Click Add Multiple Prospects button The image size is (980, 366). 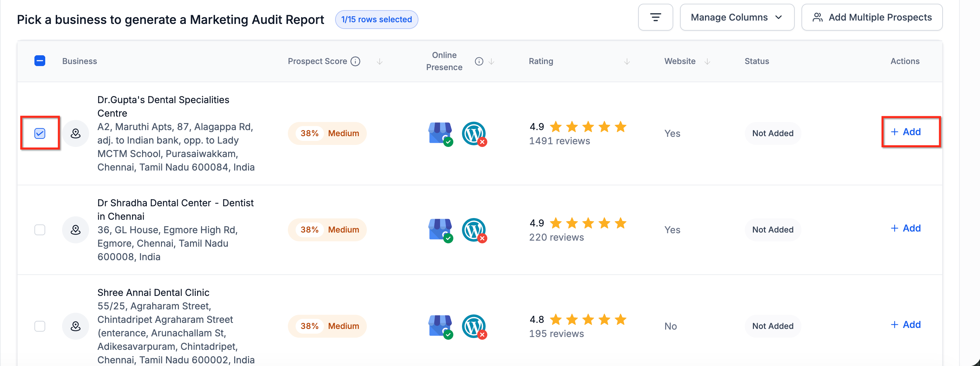click(x=872, y=18)
